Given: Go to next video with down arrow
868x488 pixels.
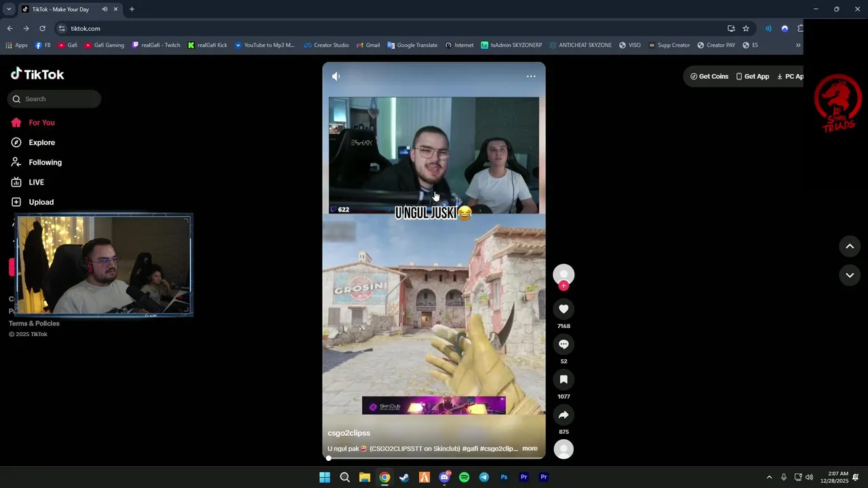Looking at the screenshot, I should coord(850,275).
